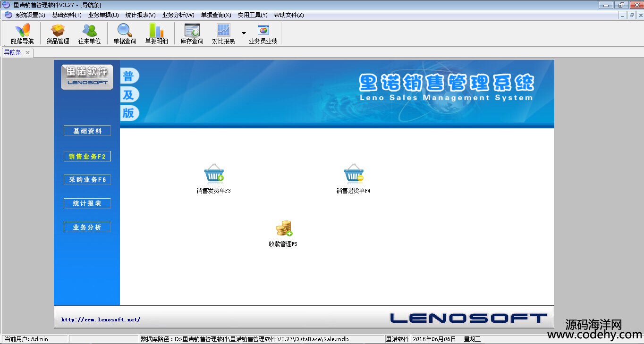Launch 单据查询 magnifier icon

tap(125, 34)
